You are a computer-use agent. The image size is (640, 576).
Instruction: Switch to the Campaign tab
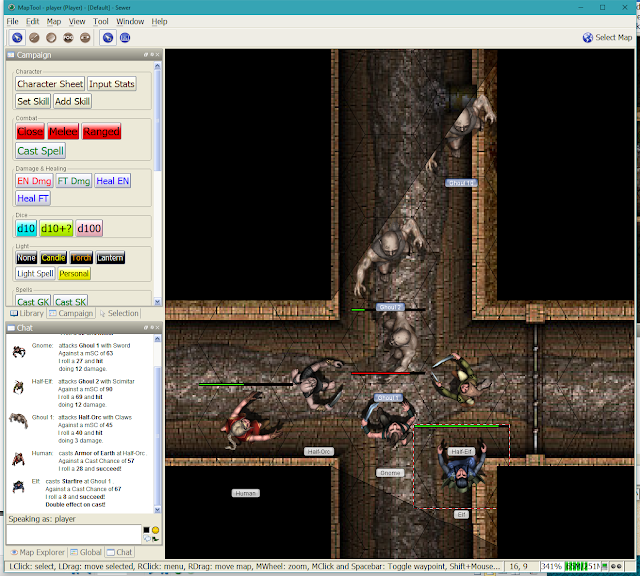[x=71, y=313]
